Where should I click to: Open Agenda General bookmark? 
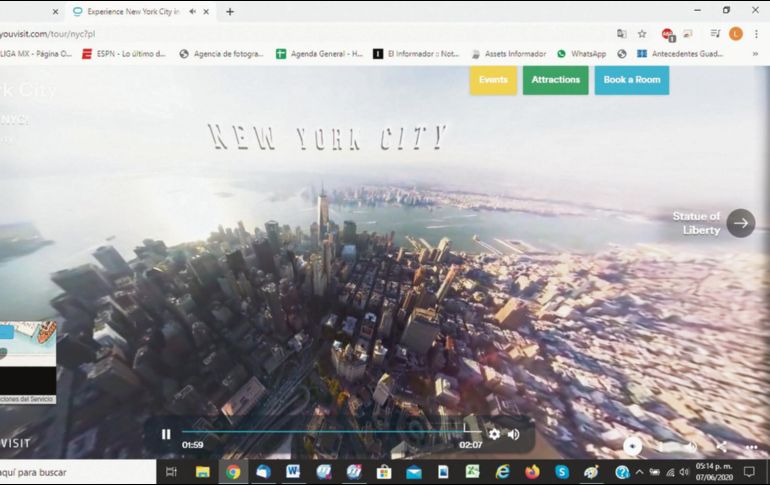319,54
